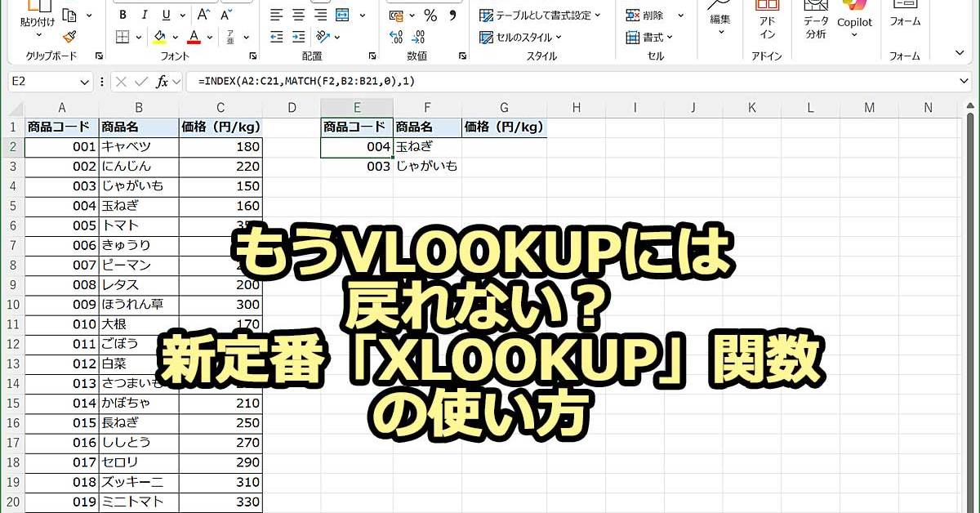Click the Increase Decimal icon
Viewport: 980px width, 513px height.
pos(396,37)
